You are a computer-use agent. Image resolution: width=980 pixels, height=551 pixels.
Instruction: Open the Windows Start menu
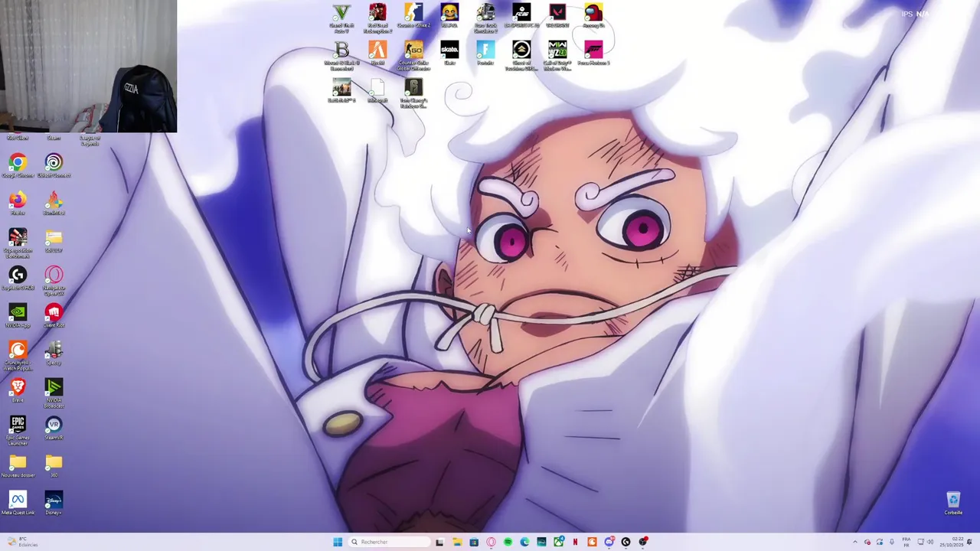(x=338, y=542)
